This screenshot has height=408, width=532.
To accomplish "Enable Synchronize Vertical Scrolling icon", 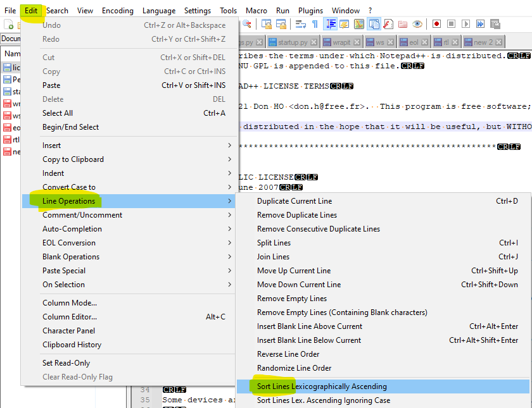I will pos(267,24).
